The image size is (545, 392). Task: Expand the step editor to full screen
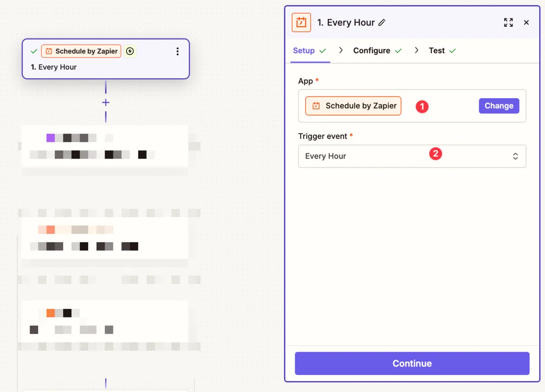[x=508, y=23]
